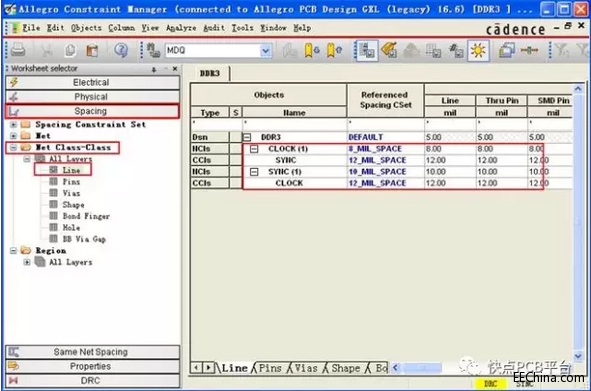
Task: Close the Worksheet selector panel
Action: 175,69
